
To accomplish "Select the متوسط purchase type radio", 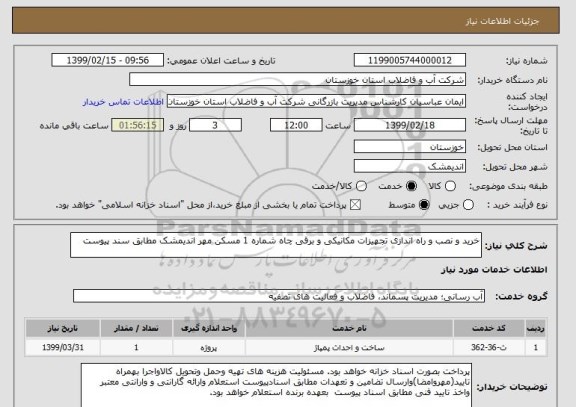I will coord(424,205).
